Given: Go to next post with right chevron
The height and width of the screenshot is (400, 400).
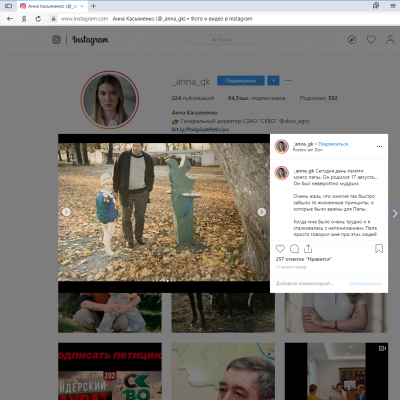Looking at the screenshot, I should [395, 214].
